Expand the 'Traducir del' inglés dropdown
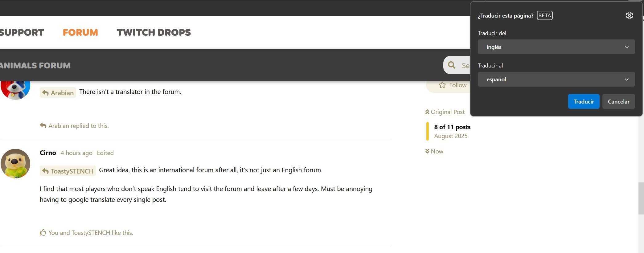644x253 pixels. [x=556, y=47]
